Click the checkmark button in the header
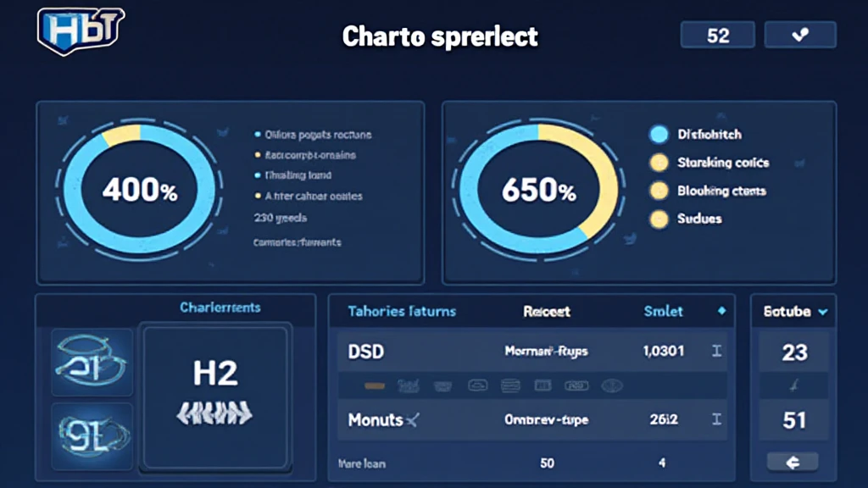Viewport: 868px width, 488px height. pyautogui.click(x=799, y=35)
